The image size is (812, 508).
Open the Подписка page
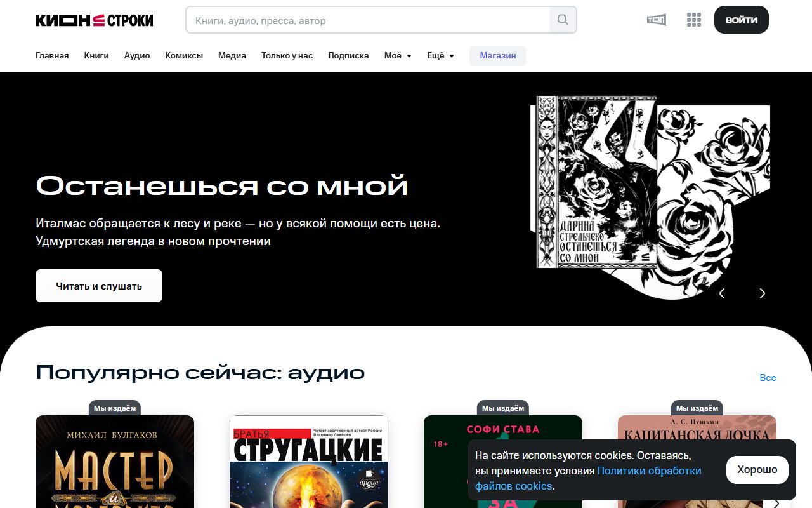[x=348, y=55]
